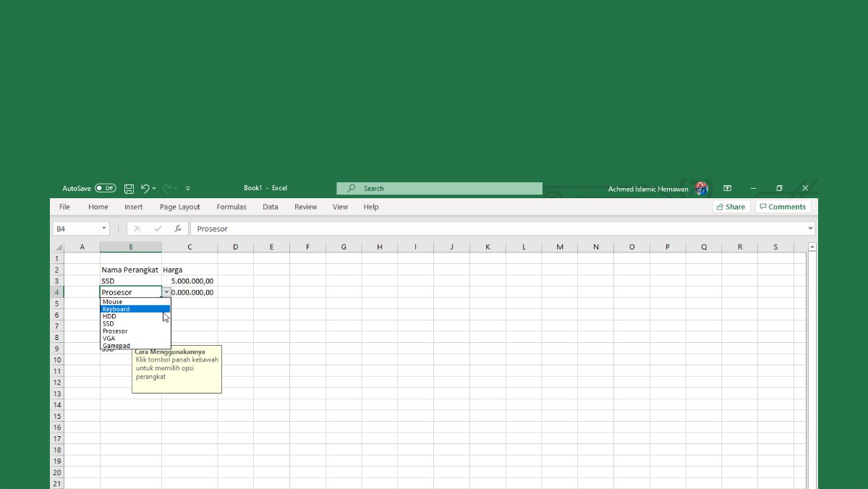Screen dimensions: 868x489
Task: Select SSD from the dropdown list
Action: click(x=135, y=323)
